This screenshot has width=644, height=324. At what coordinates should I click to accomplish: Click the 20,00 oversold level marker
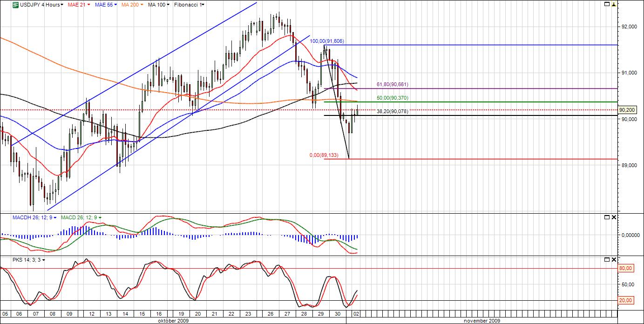625,300
